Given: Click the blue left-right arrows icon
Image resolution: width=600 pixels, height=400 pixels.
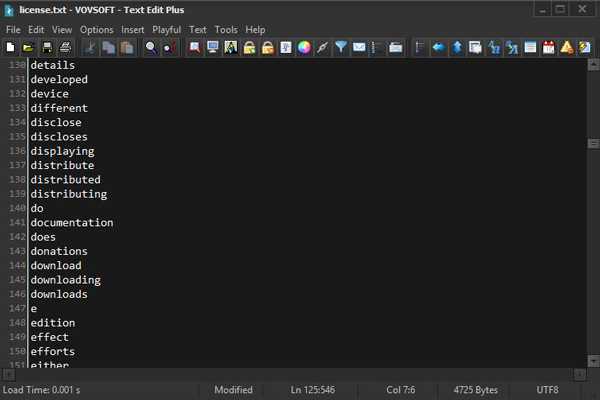Looking at the screenshot, I should coord(439,47).
